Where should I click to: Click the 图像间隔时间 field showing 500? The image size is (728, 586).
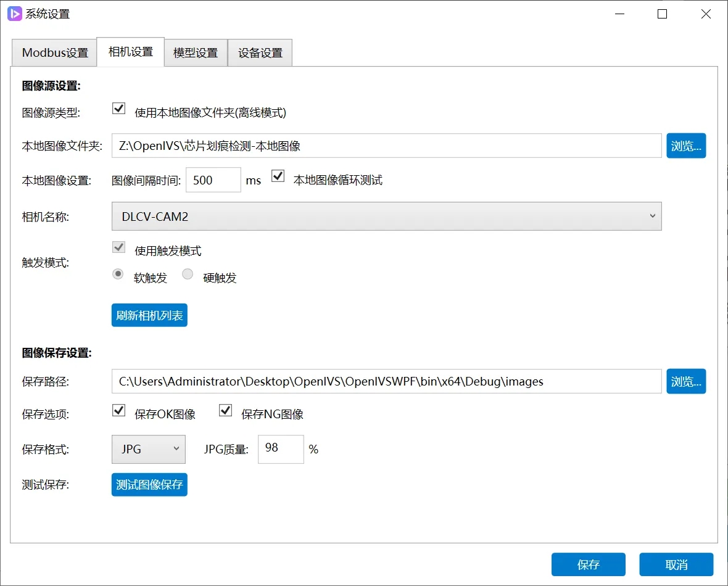[213, 180]
